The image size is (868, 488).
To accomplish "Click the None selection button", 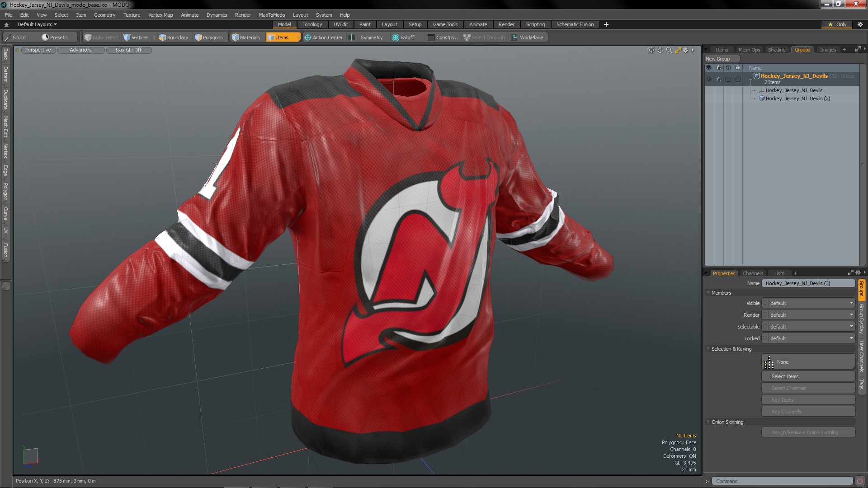I will point(808,362).
